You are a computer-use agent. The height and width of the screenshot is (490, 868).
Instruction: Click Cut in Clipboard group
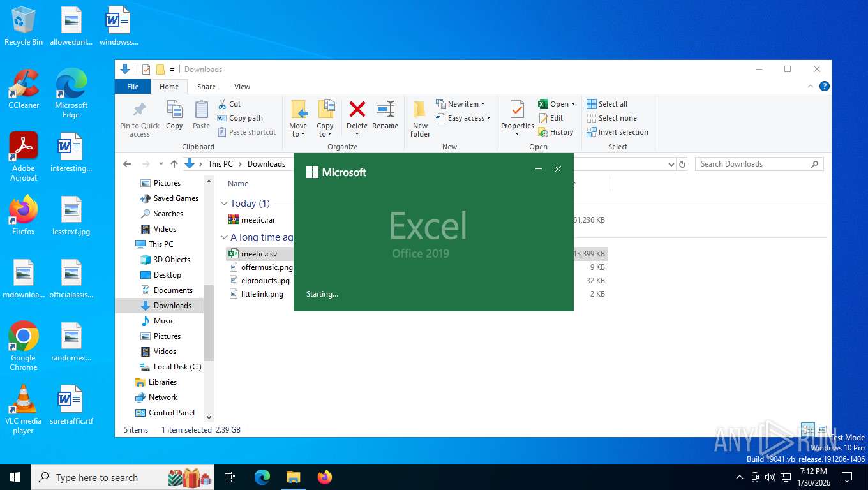tap(229, 104)
